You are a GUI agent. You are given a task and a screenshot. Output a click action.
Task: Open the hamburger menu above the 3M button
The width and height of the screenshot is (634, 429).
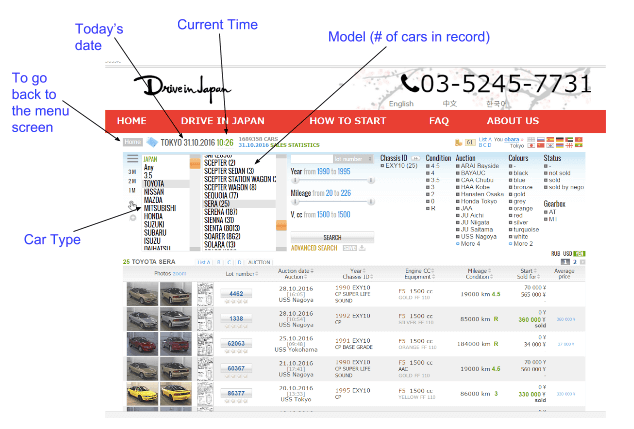pos(133,158)
